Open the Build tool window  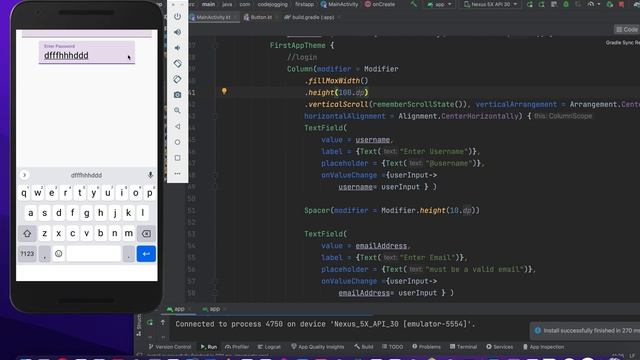(364, 347)
